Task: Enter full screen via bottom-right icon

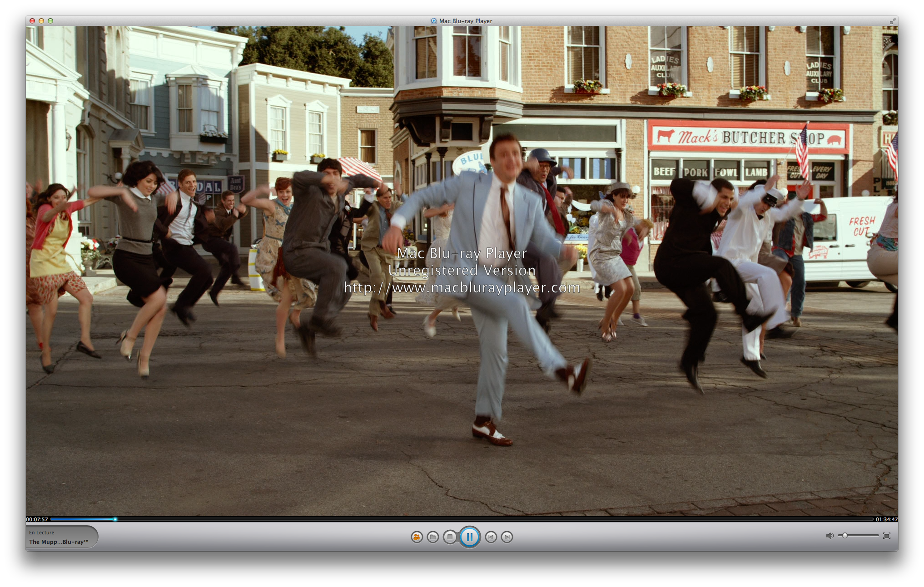Action: pyautogui.click(x=886, y=536)
